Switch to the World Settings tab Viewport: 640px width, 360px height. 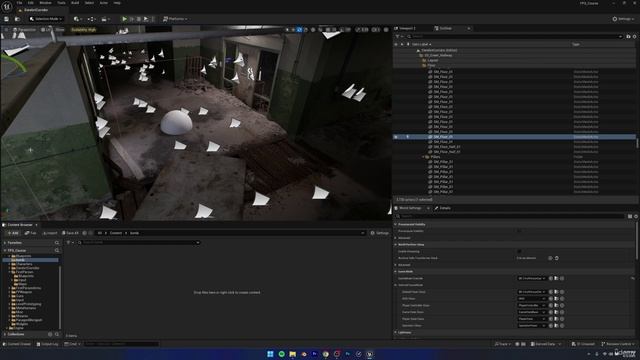click(x=410, y=208)
